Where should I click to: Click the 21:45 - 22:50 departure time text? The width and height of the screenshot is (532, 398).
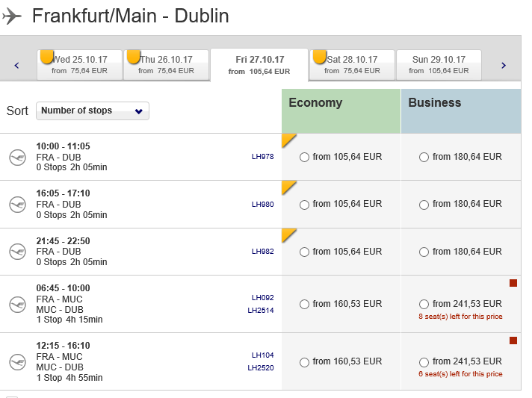(x=63, y=241)
